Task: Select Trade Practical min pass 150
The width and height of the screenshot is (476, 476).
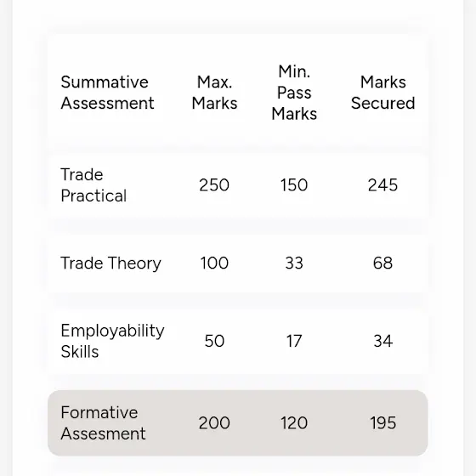Action: coord(294,185)
